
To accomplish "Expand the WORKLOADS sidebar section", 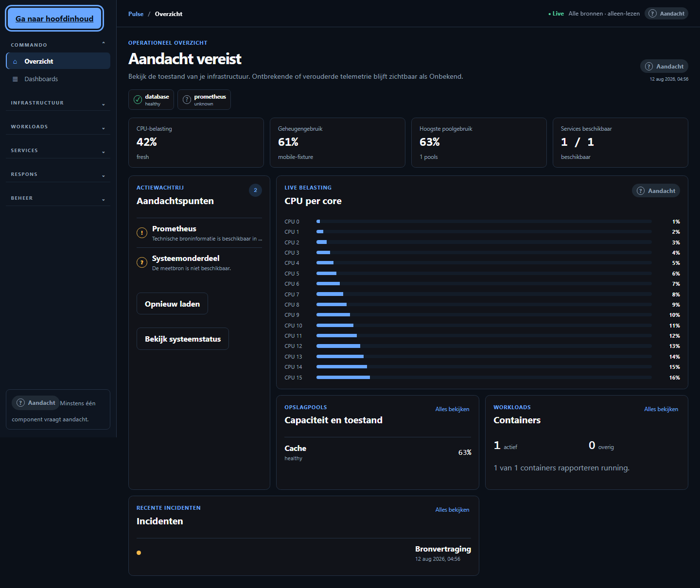I will coord(58,127).
